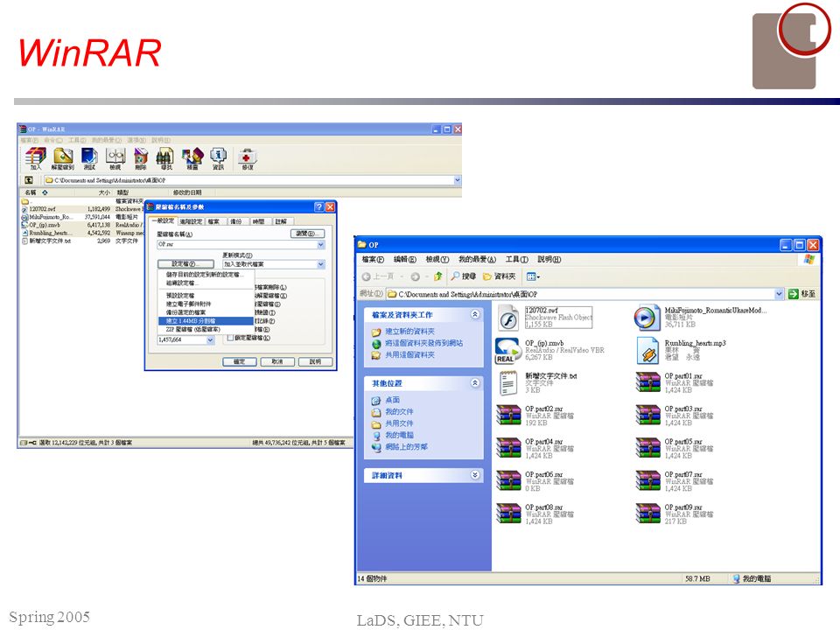Click the 瀏覽(B)... browse button

(307, 234)
